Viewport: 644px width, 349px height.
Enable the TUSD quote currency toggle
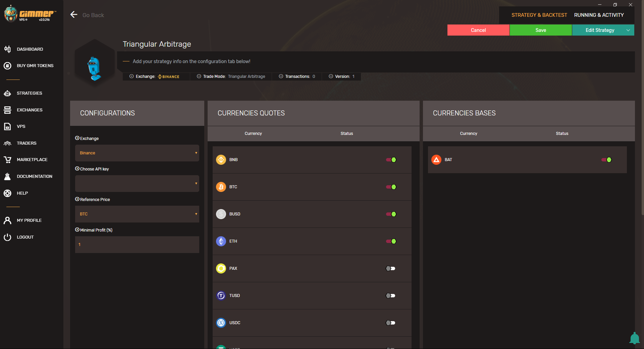pyautogui.click(x=390, y=296)
